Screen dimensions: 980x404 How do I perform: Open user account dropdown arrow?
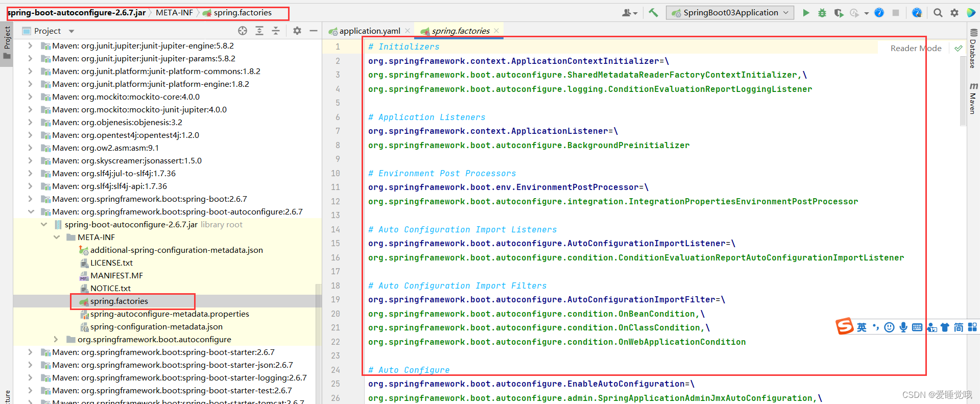click(x=635, y=13)
